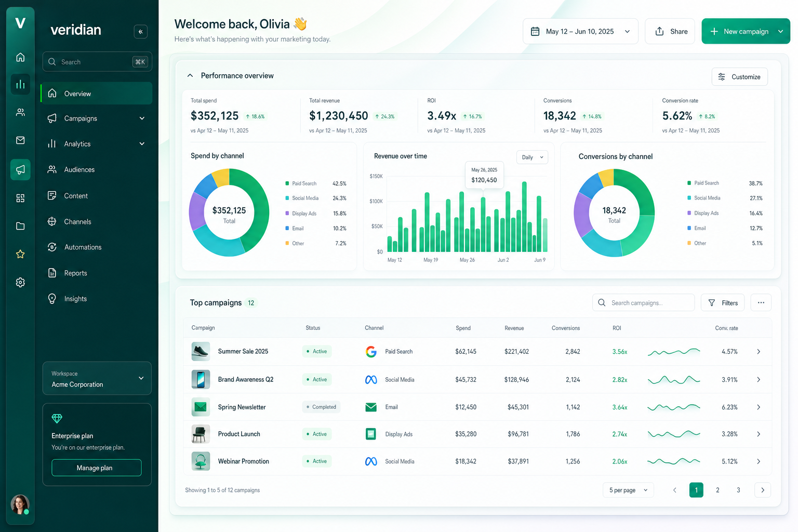Viewport: 798px width, 532px height.
Task: Select the people icon in the left rail
Action: point(20,112)
